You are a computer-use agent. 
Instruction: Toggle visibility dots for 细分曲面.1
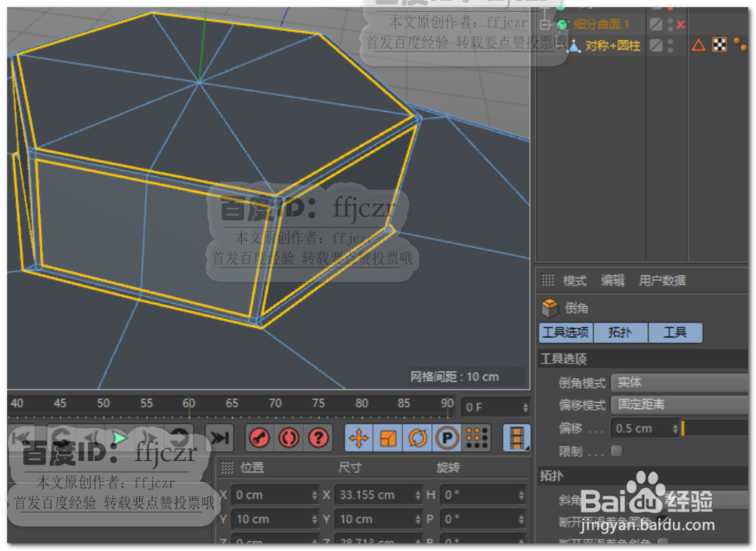(x=670, y=25)
